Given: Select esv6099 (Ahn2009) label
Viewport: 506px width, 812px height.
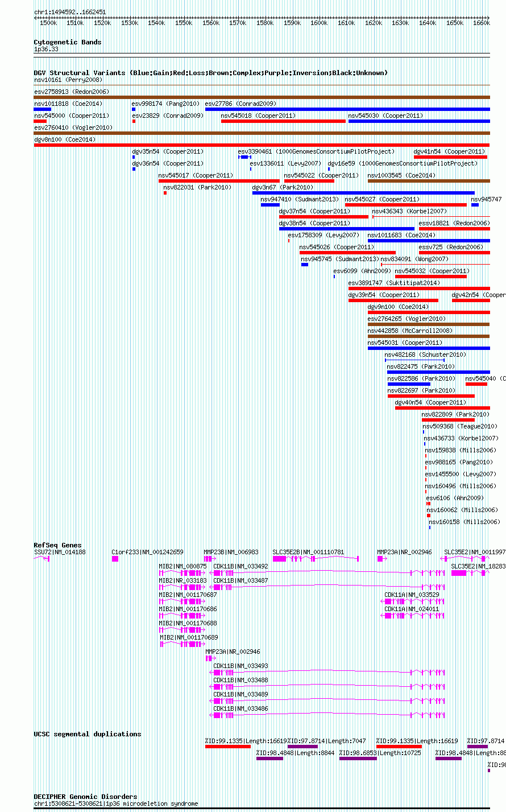Looking at the screenshot, I should tap(362, 271).
